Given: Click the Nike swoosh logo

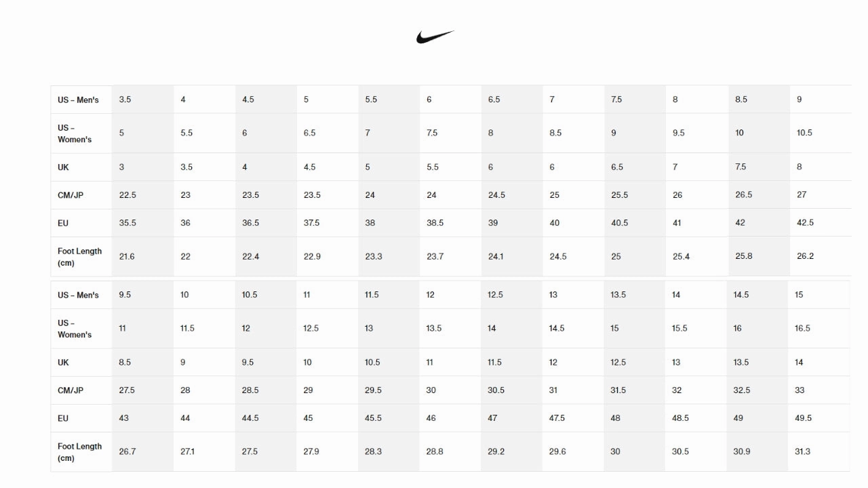Looking at the screenshot, I should [x=435, y=37].
